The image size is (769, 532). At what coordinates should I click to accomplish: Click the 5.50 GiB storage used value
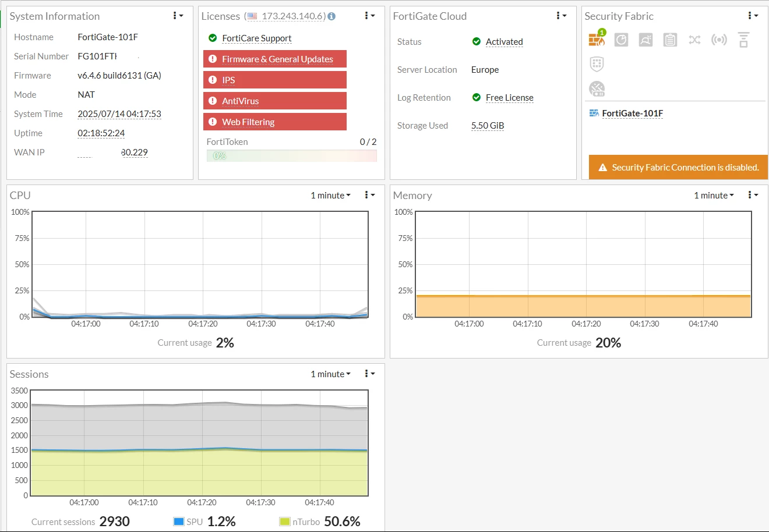pos(488,126)
